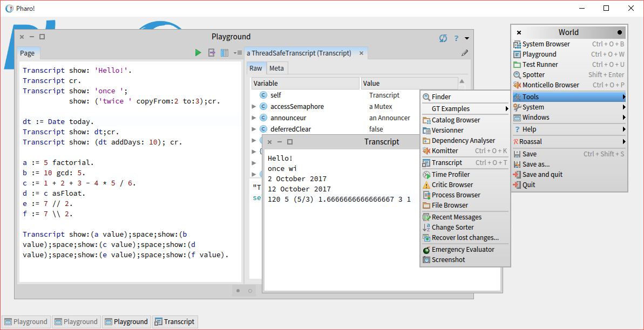Choose Save and quit from World menu
Screen dimensions: 644x330
542,175
